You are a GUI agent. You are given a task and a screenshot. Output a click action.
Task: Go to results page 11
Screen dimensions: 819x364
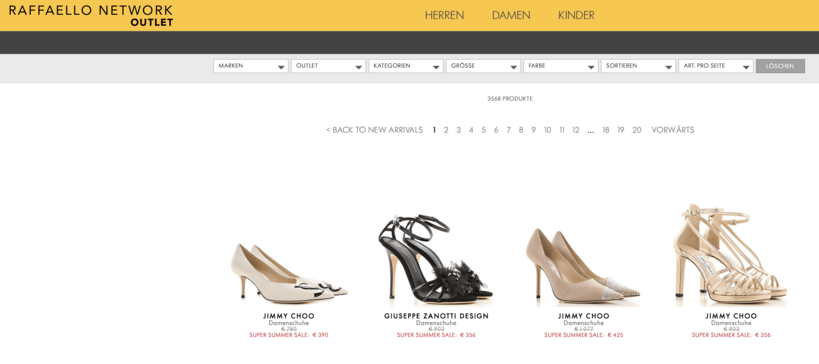tap(561, 130)
